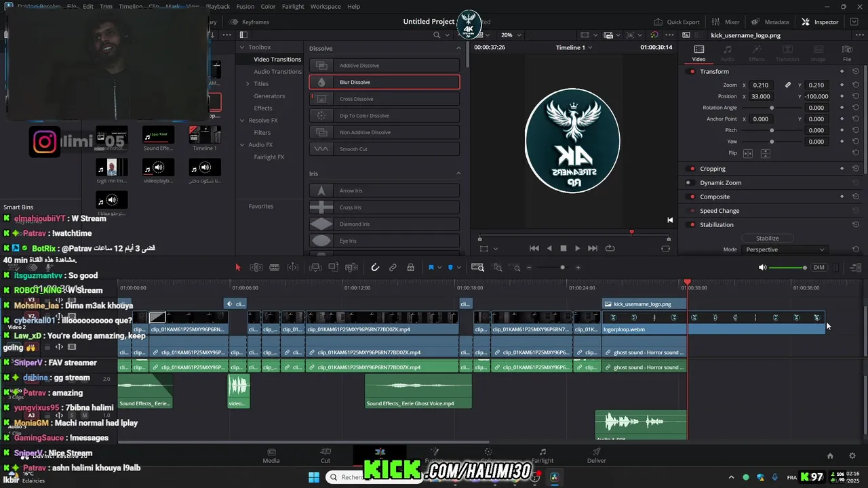Adjust the green monitor volume slider
Viewport: 868px width, 488px height.
788,268
